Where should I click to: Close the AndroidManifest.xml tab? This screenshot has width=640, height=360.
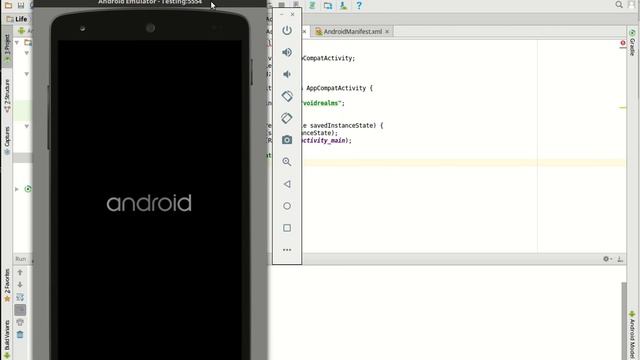(x=387, y=31)
